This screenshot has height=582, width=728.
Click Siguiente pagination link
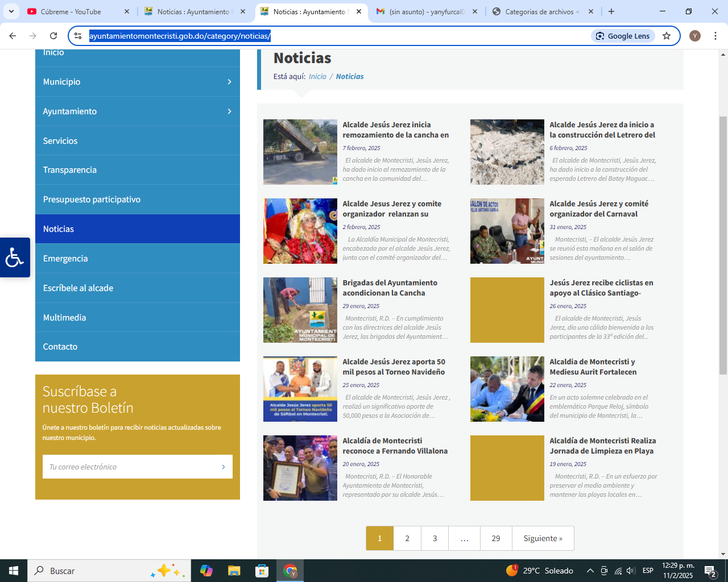[543, 538]
